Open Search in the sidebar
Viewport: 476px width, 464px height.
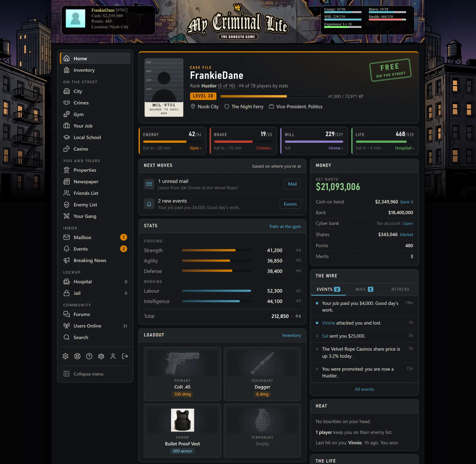(95, 337)
